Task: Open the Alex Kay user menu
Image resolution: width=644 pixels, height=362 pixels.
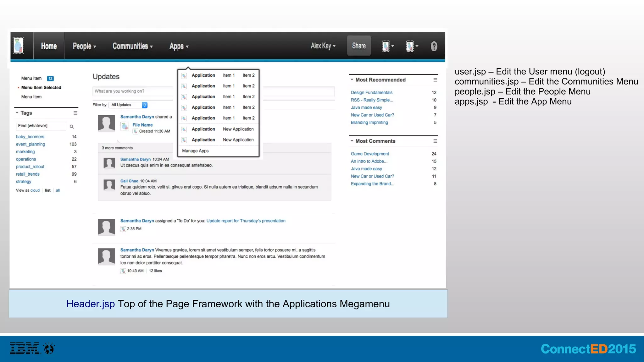Action: (x=323, y=46)
